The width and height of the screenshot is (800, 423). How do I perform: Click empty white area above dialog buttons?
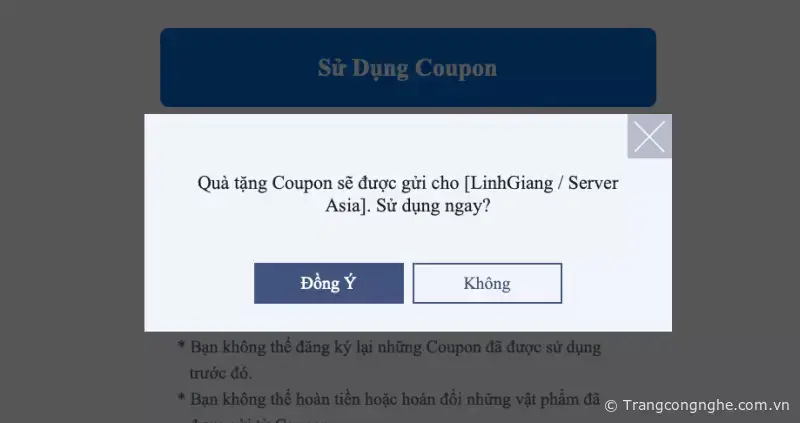(408, 240)
